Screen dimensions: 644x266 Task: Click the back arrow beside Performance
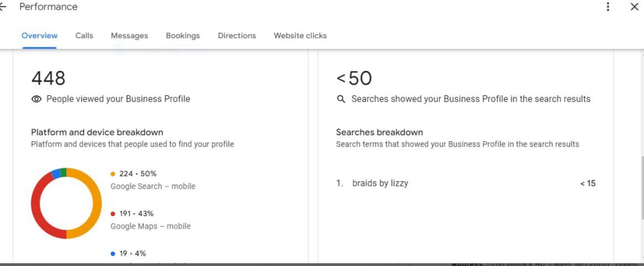click(x=3, y=7)
